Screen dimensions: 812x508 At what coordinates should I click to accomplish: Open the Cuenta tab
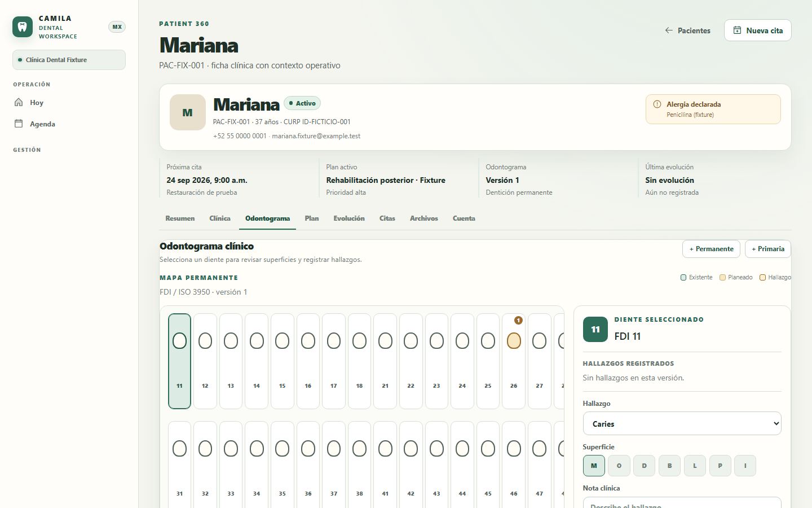464,218
